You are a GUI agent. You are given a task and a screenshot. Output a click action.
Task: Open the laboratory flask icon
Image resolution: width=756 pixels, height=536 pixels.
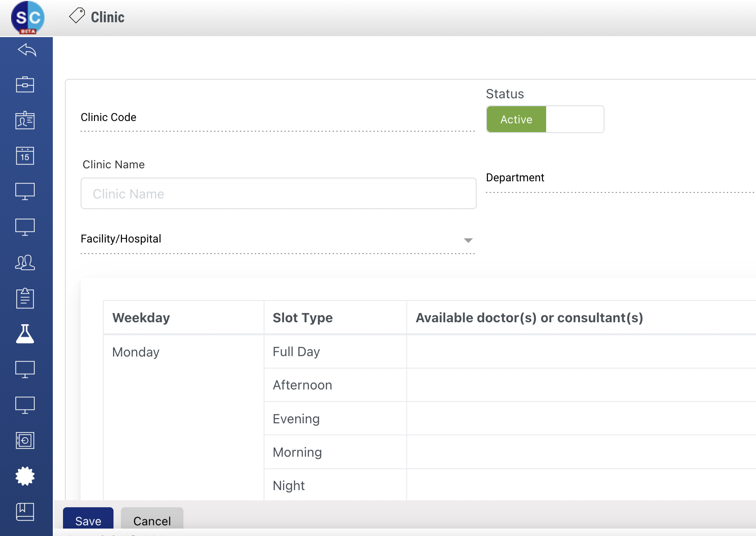(x=25, y=334)
